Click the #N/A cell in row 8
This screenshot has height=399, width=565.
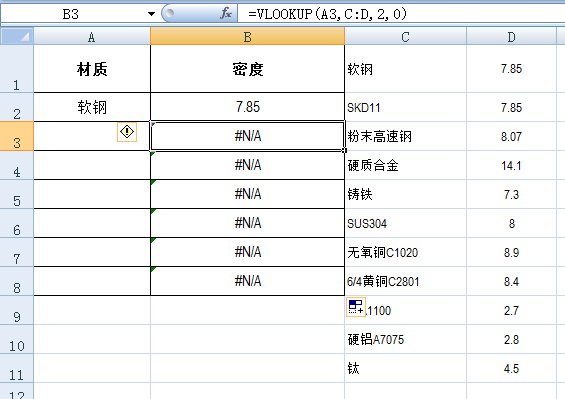point(247,281)
